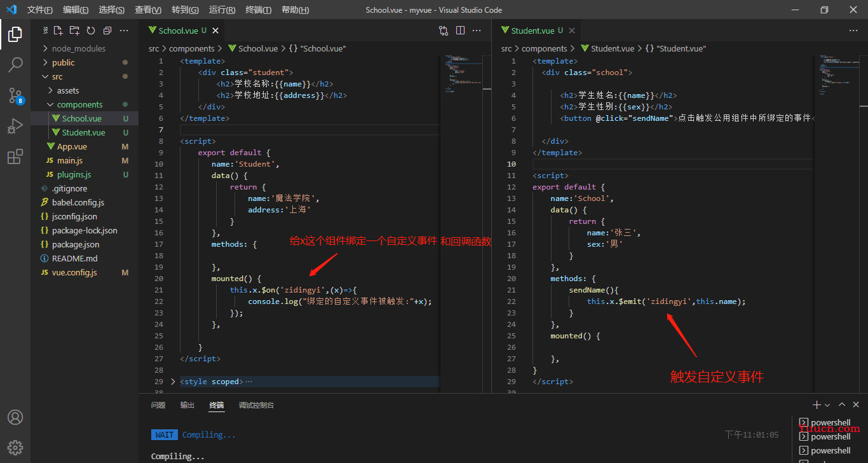868x463 pixels.
Task: Close the terminal panel
Action: tap(856, 404)
